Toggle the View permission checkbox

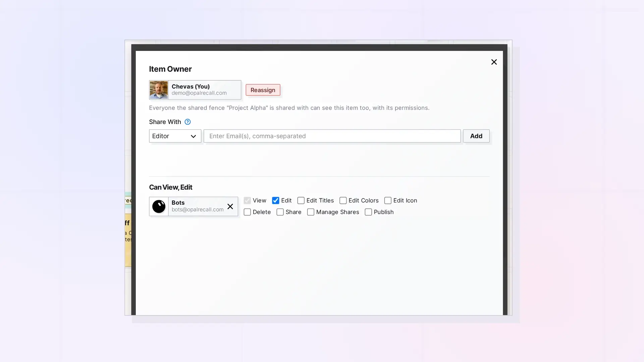[x=247, y=200]
